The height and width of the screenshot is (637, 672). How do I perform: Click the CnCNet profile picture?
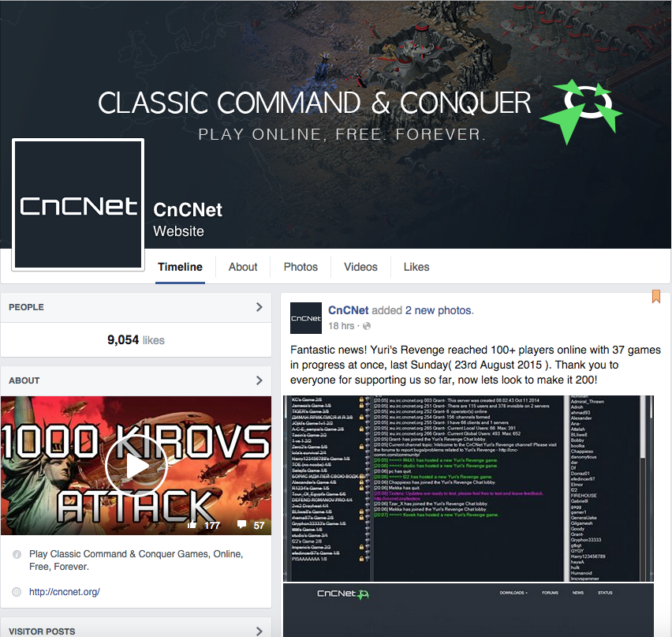[x=78, y=204]
